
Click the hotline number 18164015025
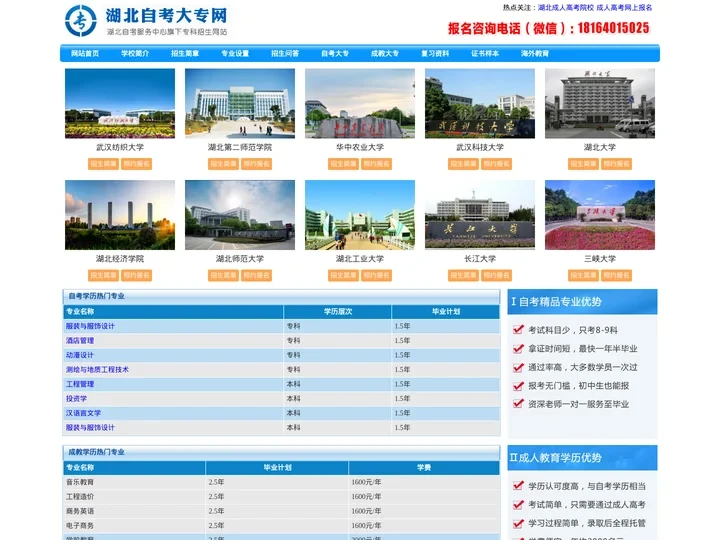pos(613,28)
